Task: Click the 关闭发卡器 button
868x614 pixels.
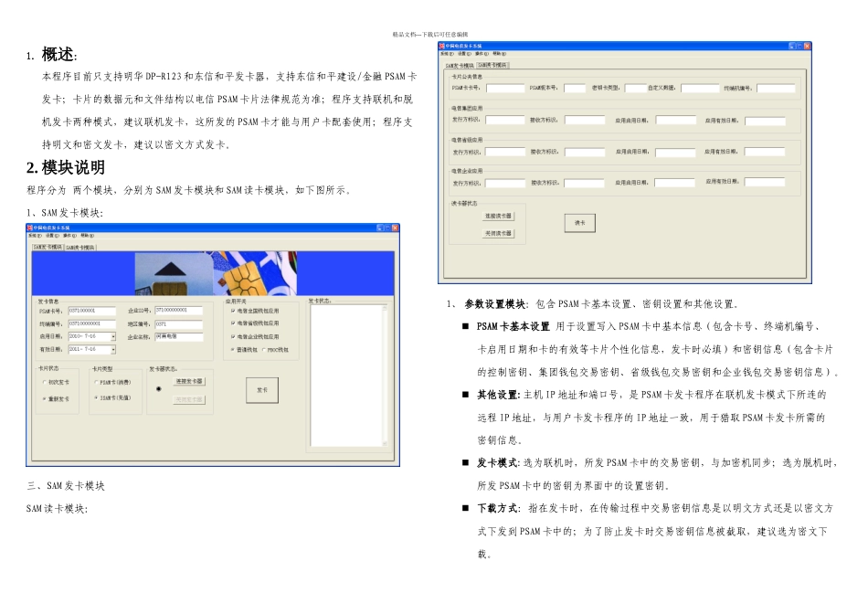Action: [x=189, y=399]
